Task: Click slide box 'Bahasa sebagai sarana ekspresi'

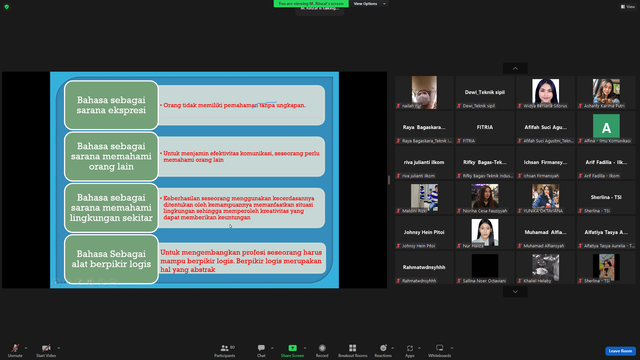Action: click(111, 105)
